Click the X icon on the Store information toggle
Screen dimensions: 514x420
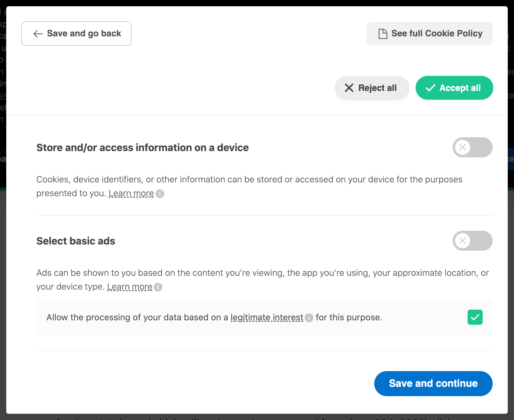(x=463, y=147)
